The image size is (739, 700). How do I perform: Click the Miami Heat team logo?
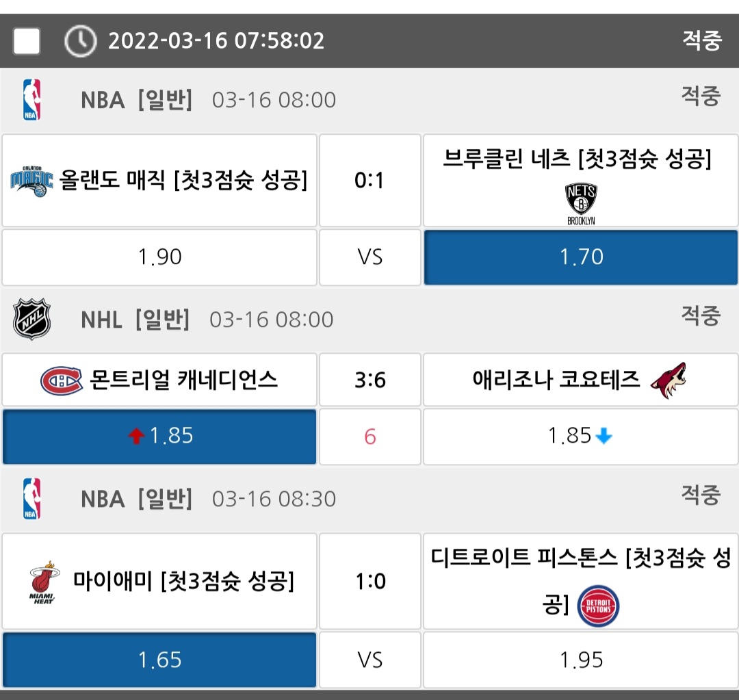pyautogui.click(x=42, y=582)
